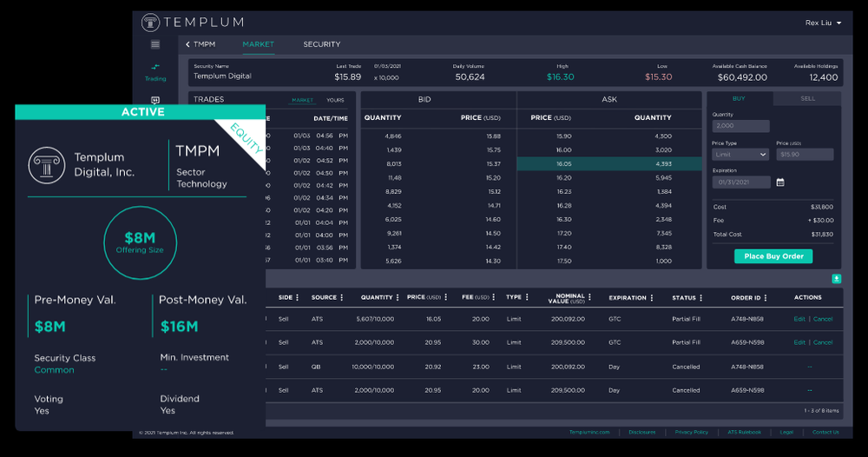Open the Disclosures footer link
This screenshot has width=868, height=457.
click(641, 432)
